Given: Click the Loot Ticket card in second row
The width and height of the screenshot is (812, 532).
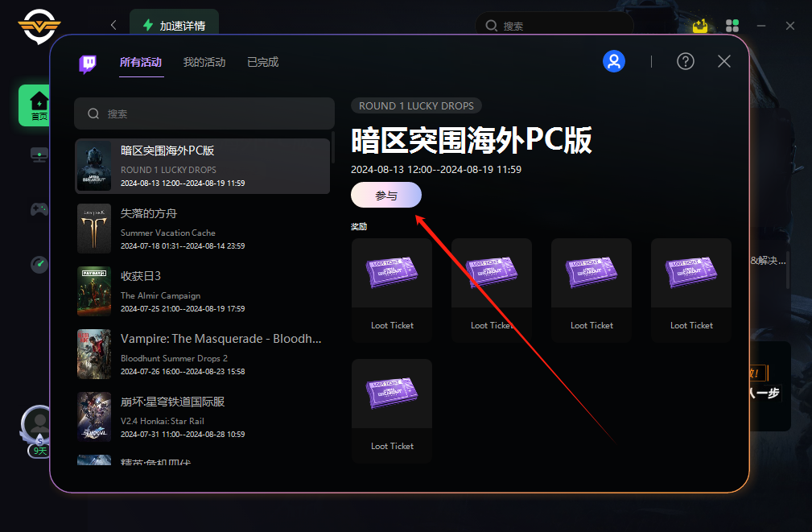Looking at the screenshot, I should [392, 410].
